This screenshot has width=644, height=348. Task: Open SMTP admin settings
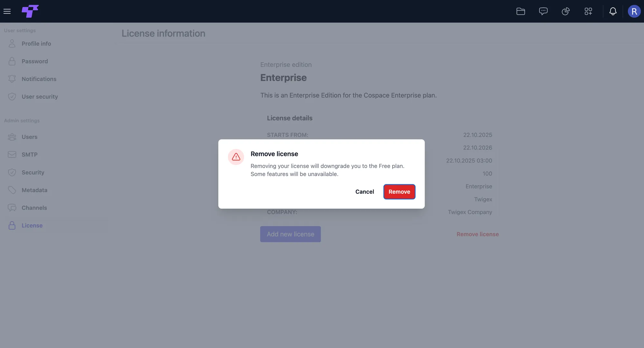pyautogui.click(x=29, y=154)
